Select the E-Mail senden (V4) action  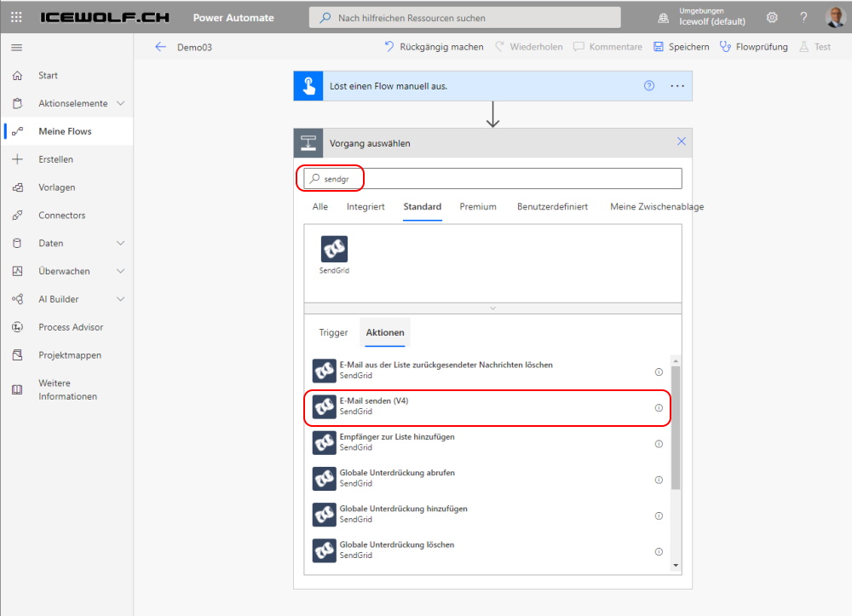pos(487,408)
